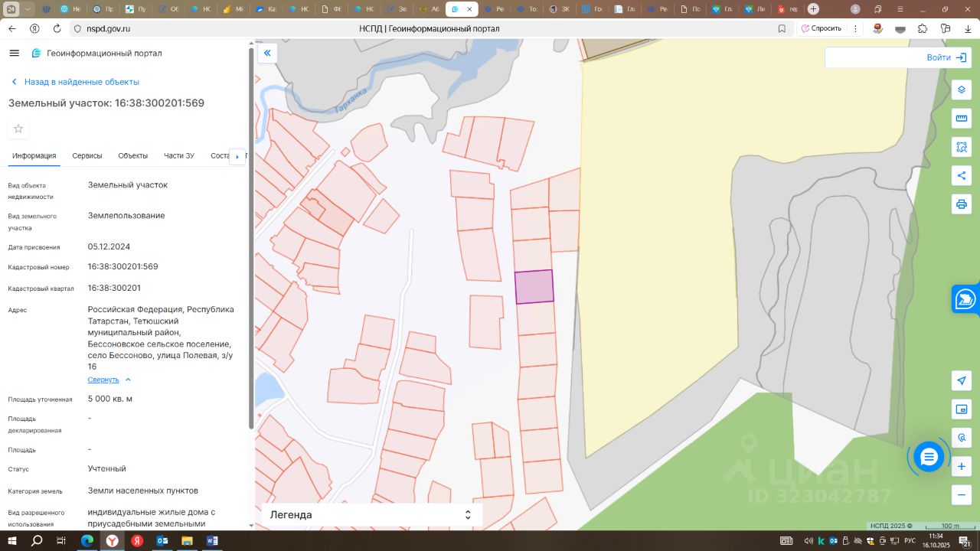Go back in browser history
Viewport: 980px width, 551px height.
tap(12, 28)
